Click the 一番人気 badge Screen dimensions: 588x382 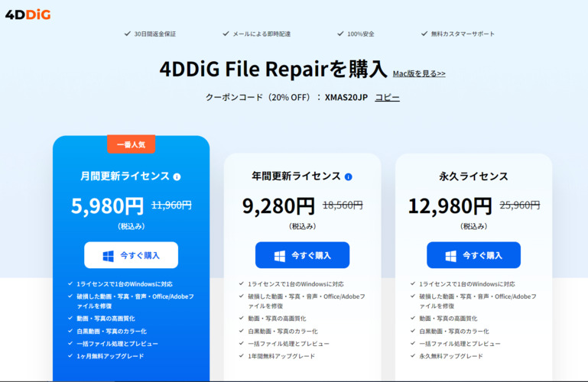[x=132, y=144]
